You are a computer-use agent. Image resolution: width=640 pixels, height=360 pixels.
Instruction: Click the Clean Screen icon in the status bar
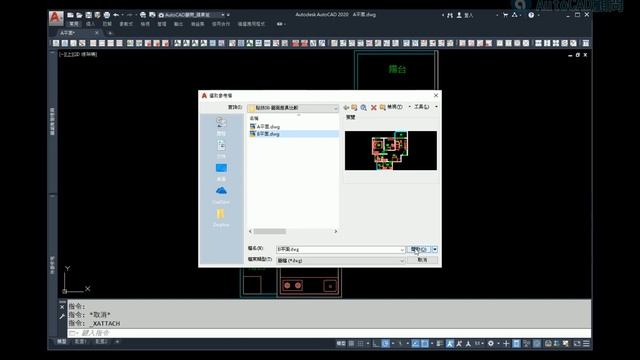click(x=578, y=344)
